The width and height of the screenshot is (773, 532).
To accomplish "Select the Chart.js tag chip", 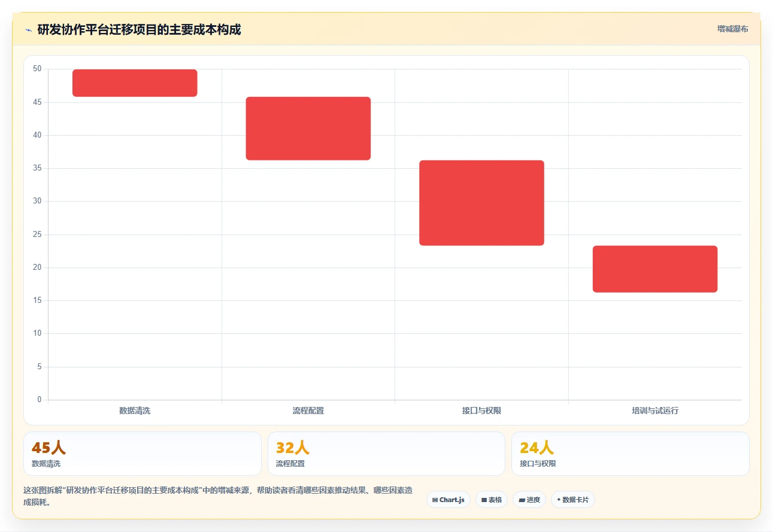I will point(448,500).
